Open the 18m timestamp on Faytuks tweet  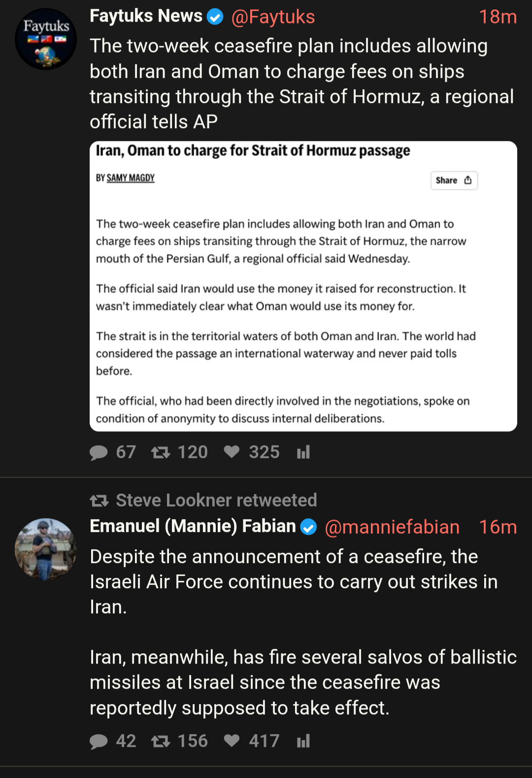click(498, 17)
